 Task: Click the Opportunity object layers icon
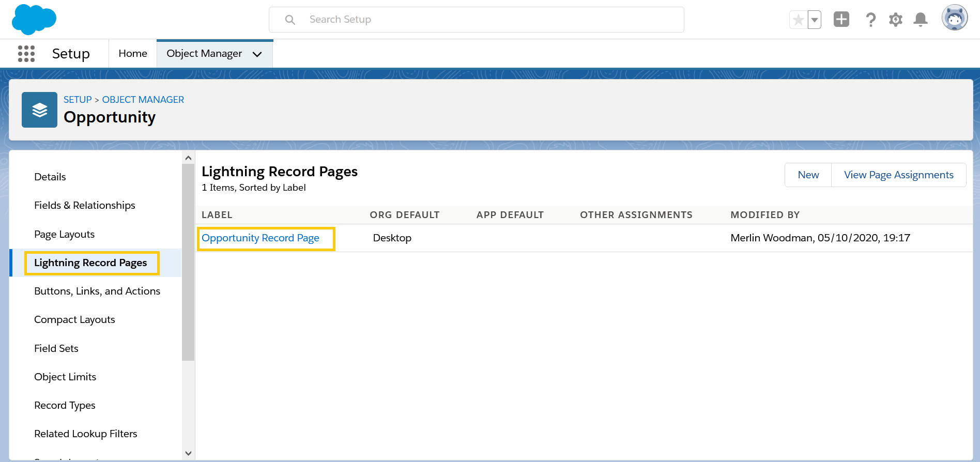[39, 110]
